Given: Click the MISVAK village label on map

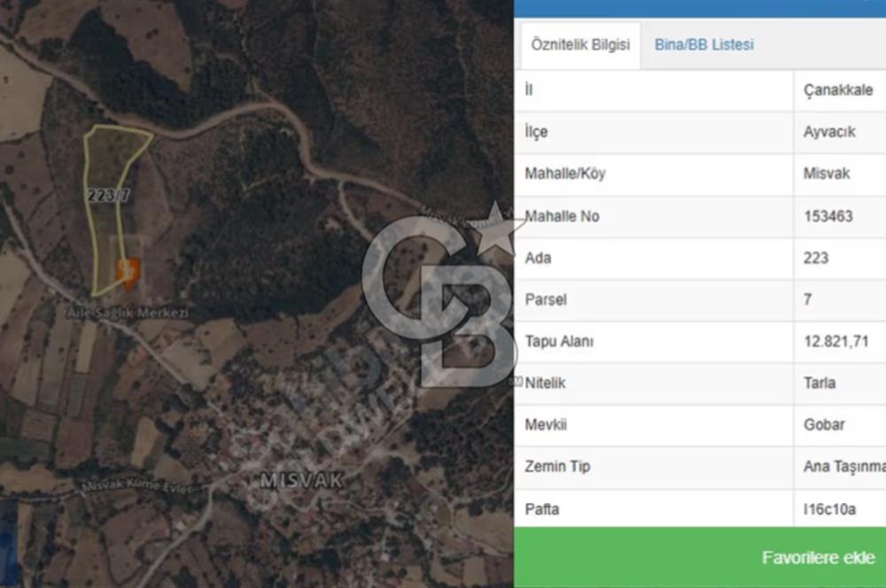Looking at the screenshot, I should (302, 481).
